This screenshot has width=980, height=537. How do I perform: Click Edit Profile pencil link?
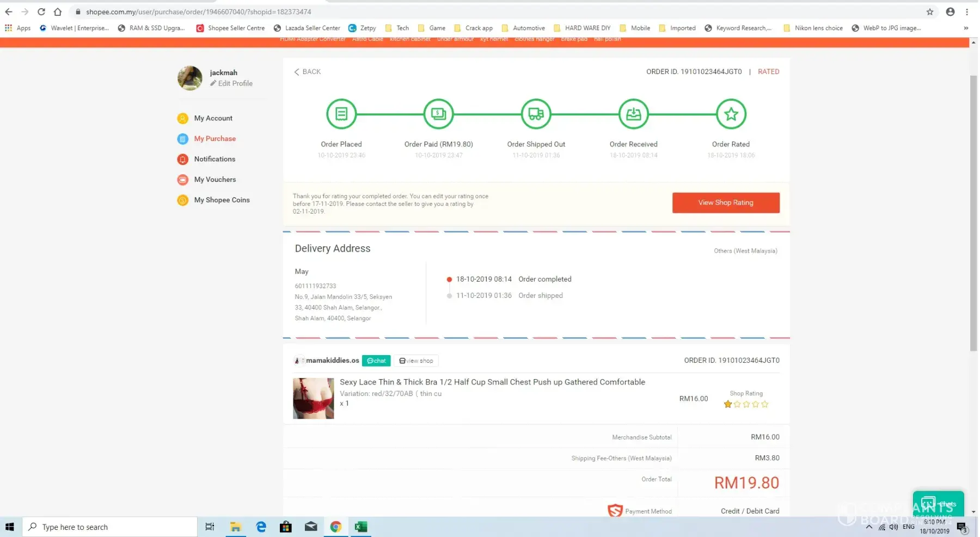pyautogui.click(x=232, y=83)
